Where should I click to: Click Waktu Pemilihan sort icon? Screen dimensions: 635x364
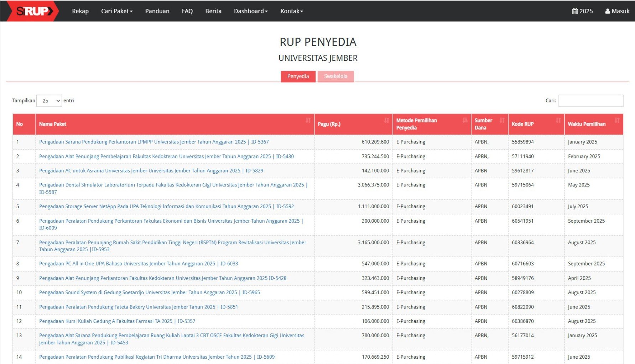(617, 120)
